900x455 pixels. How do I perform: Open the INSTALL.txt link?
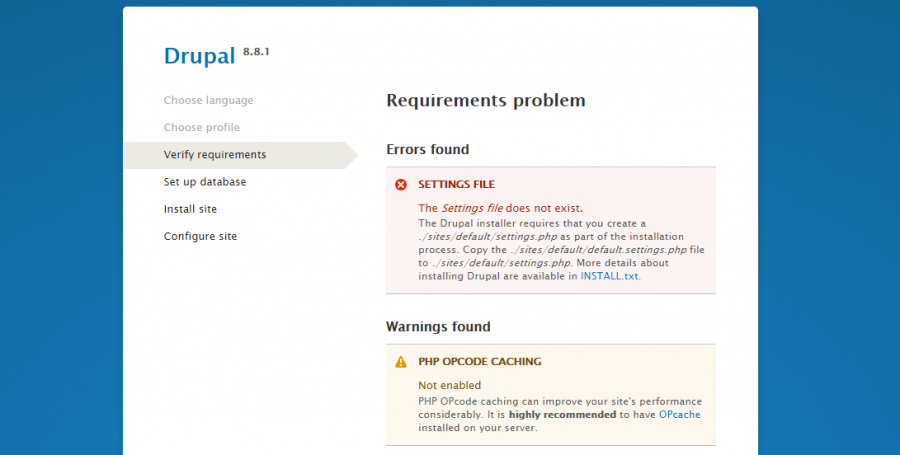(x=609, y=276)
